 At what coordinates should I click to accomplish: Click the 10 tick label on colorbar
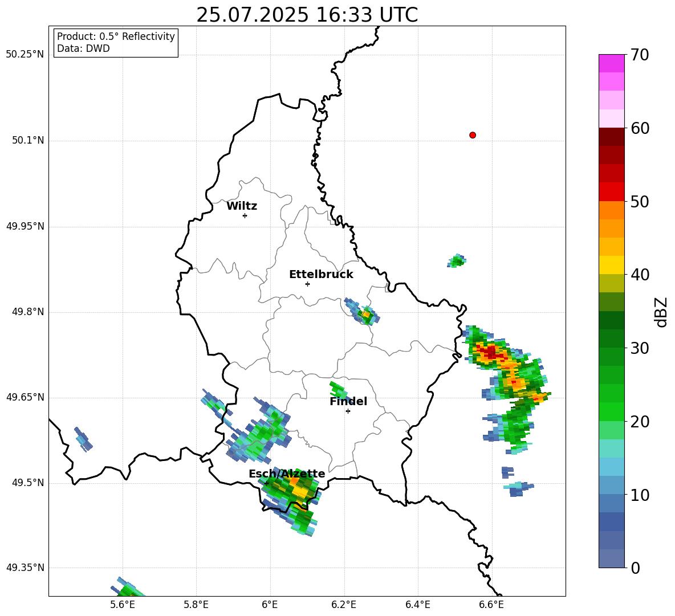click(640, 495)
